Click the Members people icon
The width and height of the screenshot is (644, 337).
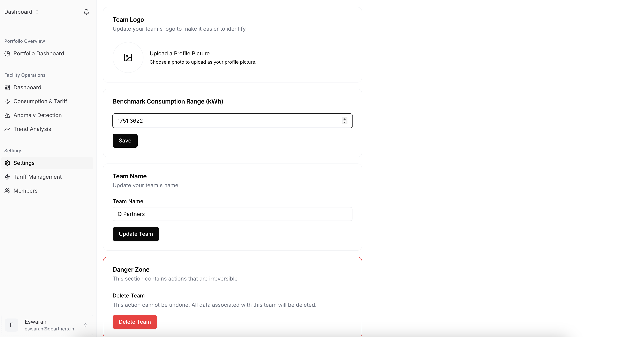point(8,191)
